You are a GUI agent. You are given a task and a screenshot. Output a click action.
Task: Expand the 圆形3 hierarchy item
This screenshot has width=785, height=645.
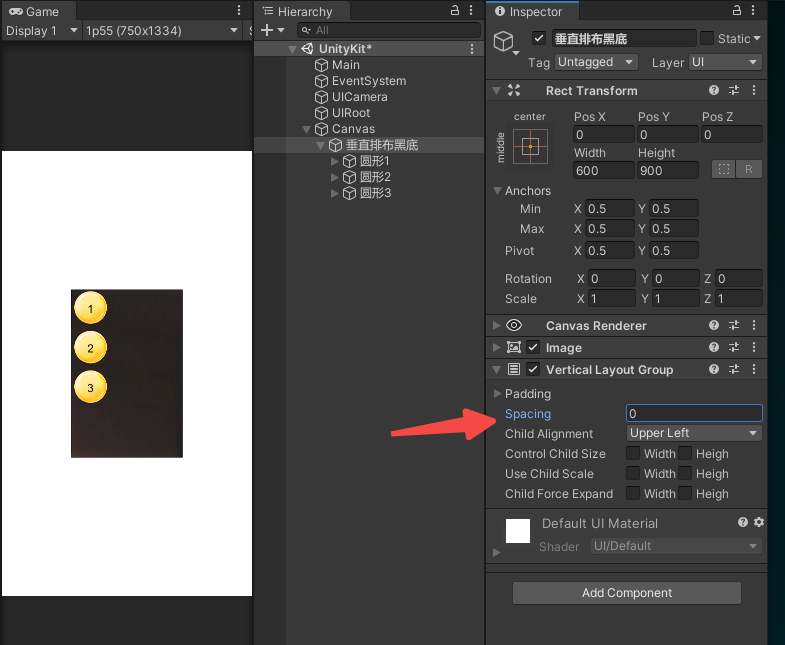pos(334,193)
